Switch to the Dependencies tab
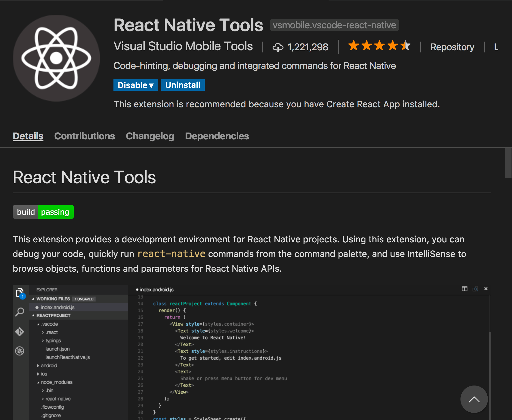The height and width of the screenshot is (420, 512). [x=217, y=136]
